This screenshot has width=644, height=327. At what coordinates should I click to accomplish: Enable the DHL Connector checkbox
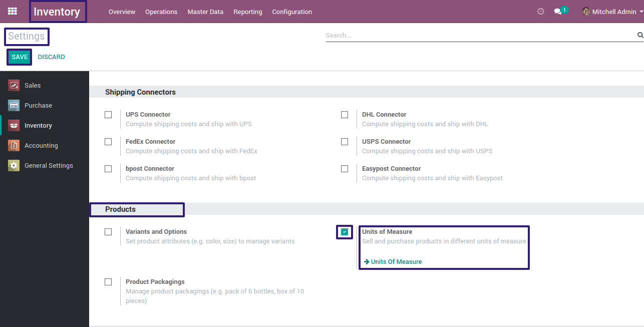click(x=345, y=115)
